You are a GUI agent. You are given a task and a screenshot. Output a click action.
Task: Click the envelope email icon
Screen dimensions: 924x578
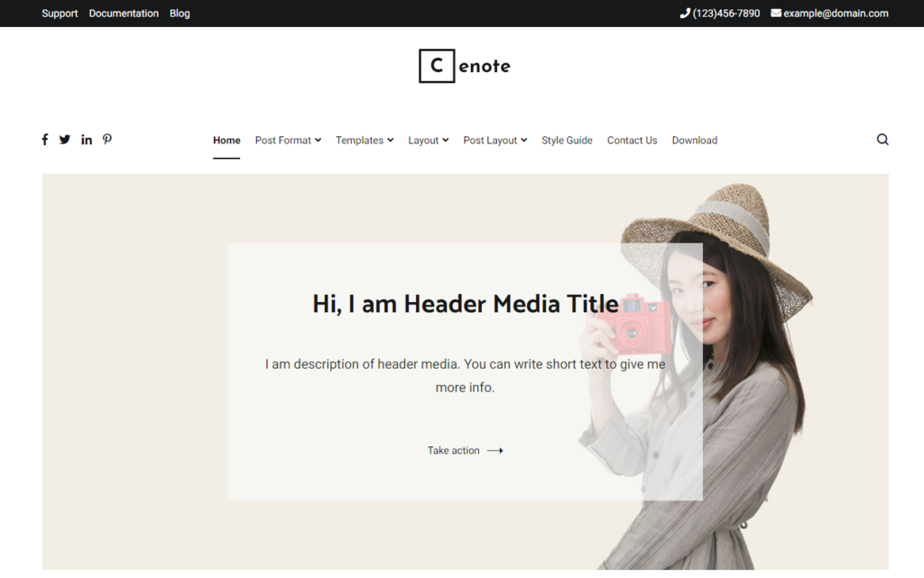click(776, 14)
